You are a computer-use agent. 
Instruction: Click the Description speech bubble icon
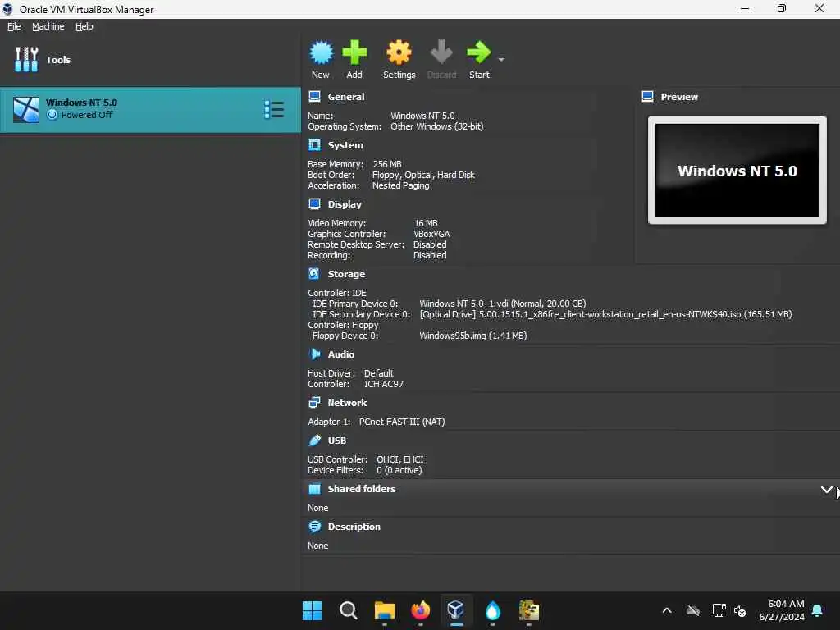[314, 527]
